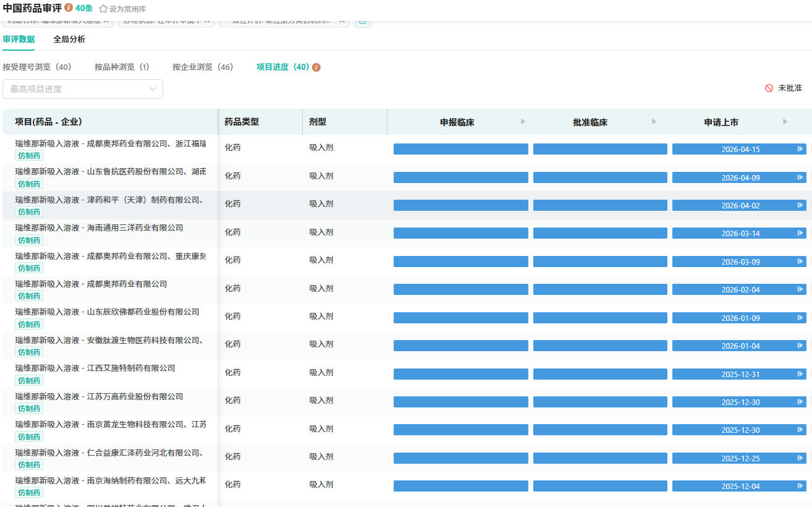Click the 仿制药 tag under 江苏万高药业 row
This screenshot has height=507, width=812.
[x=29, y=409]
